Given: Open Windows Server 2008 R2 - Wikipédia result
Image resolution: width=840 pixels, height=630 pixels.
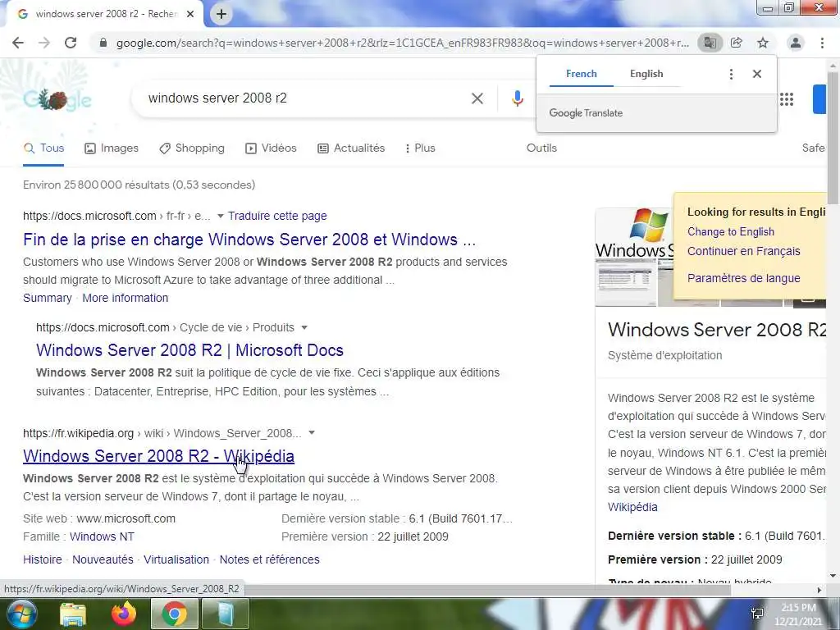Looking at the screenshot, I should (x=158, y=456).
